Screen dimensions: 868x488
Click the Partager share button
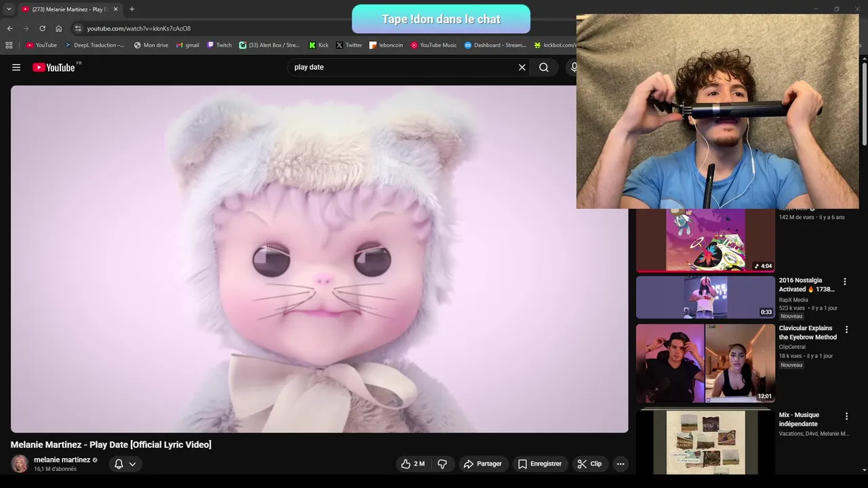click(x=483, y=464)
